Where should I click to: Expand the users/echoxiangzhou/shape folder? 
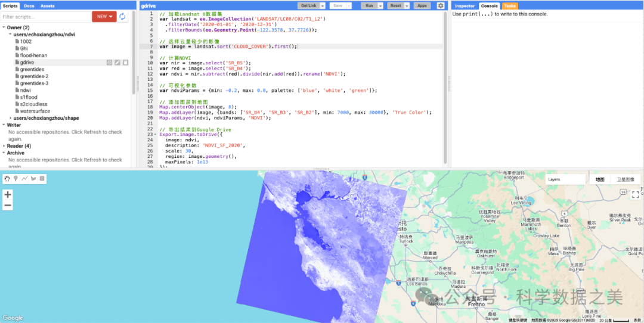pyautogui.click(x=10, y=118)
